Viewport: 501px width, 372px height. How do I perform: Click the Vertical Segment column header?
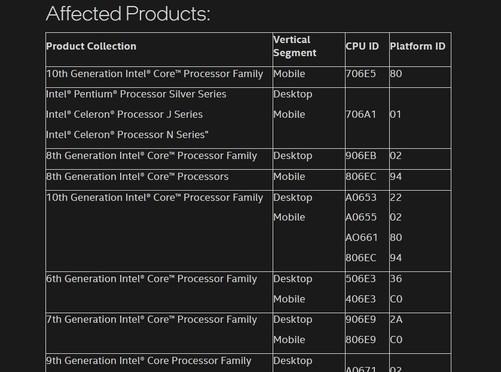295,46
